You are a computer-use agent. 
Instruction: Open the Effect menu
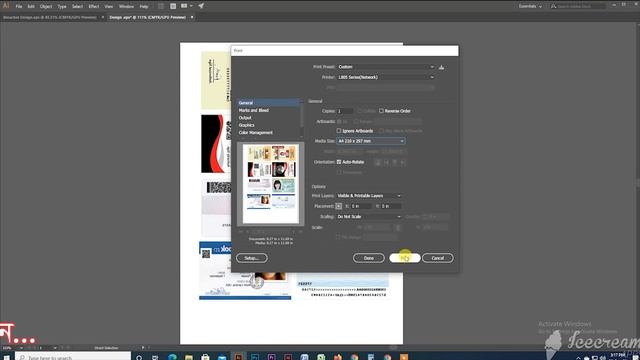click(93, 7)
